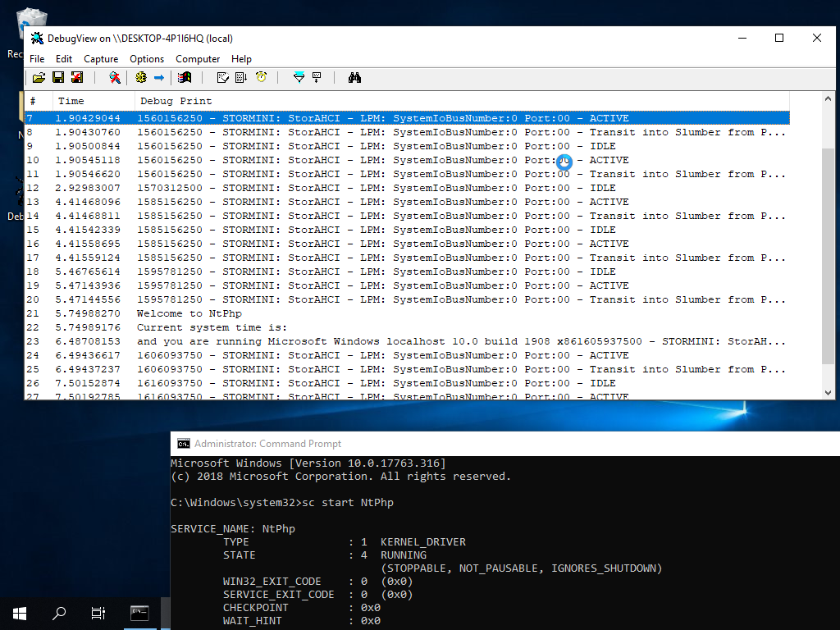Toggle Capture Kernel gear icon
The image size is (840, 630).
click(x=141, y=78)
